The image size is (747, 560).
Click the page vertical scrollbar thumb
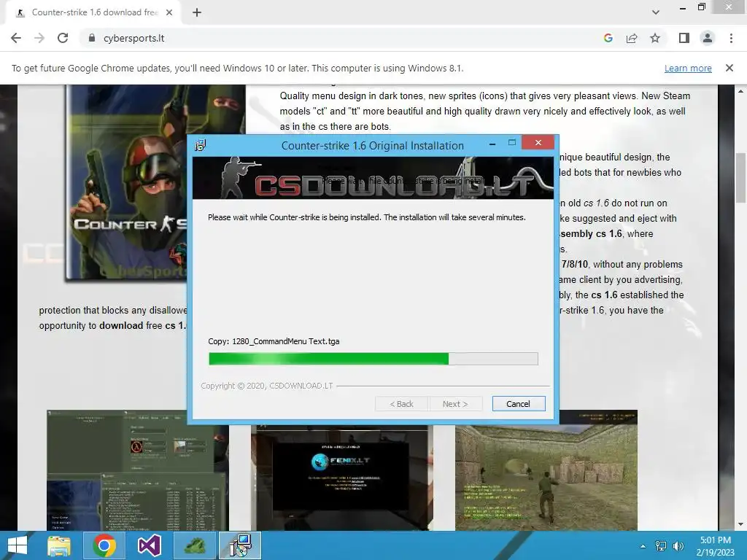(740, 177)
